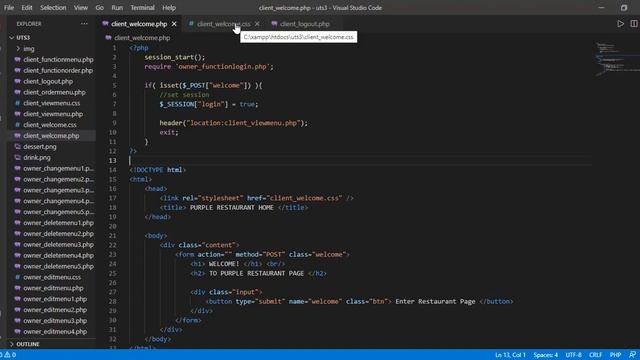Open owner_editmenu.php in explorer
This screenshot has height=360, width=640.
[x=53, y=288]
